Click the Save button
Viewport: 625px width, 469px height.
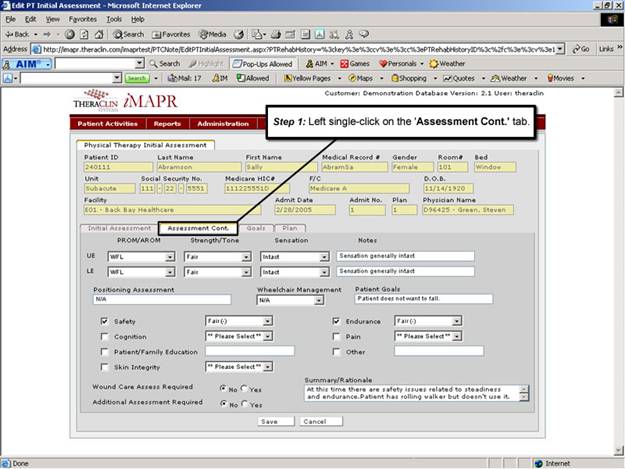tap(269, 421)
